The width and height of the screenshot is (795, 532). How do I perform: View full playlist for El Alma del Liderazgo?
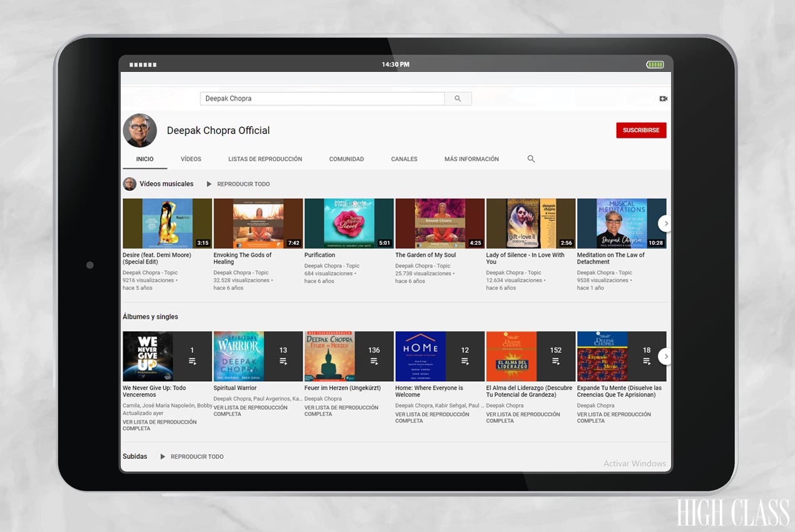click(x=523, y=417)
